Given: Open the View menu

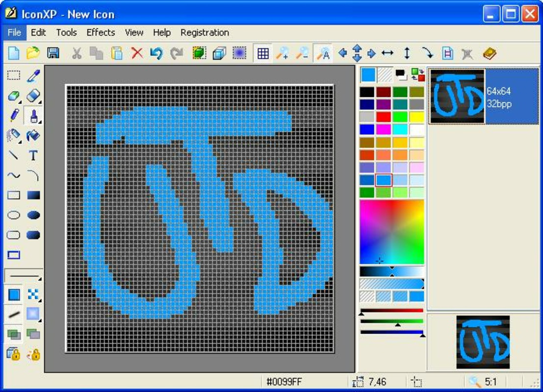Looking at the screenshot, I should click(134, 32).
